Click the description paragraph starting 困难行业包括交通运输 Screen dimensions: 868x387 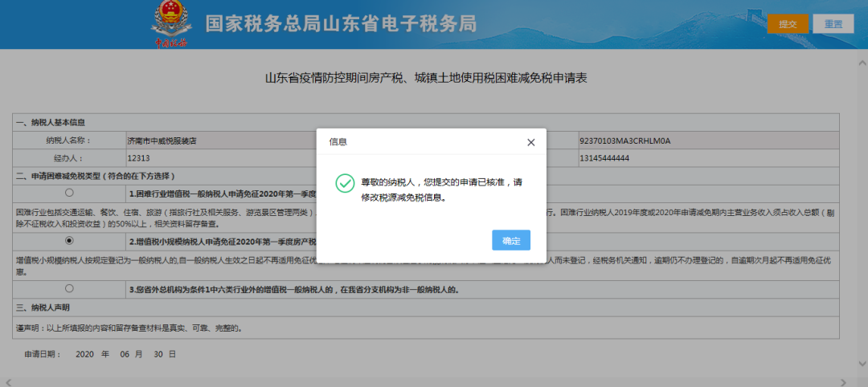tap(425, 218)
